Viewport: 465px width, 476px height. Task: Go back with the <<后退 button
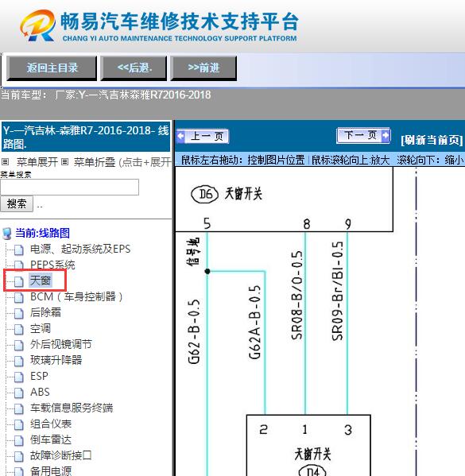coord(134,68)
